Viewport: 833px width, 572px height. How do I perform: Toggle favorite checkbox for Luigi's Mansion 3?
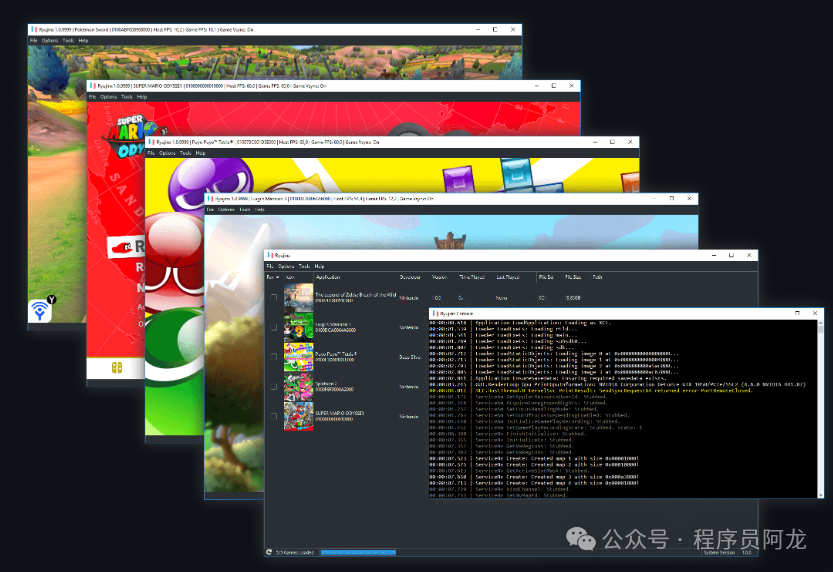[x=273, y=327]
